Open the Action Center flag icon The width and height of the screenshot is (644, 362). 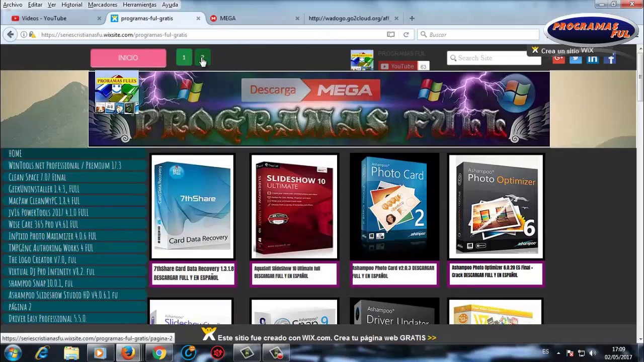[570, 353]
